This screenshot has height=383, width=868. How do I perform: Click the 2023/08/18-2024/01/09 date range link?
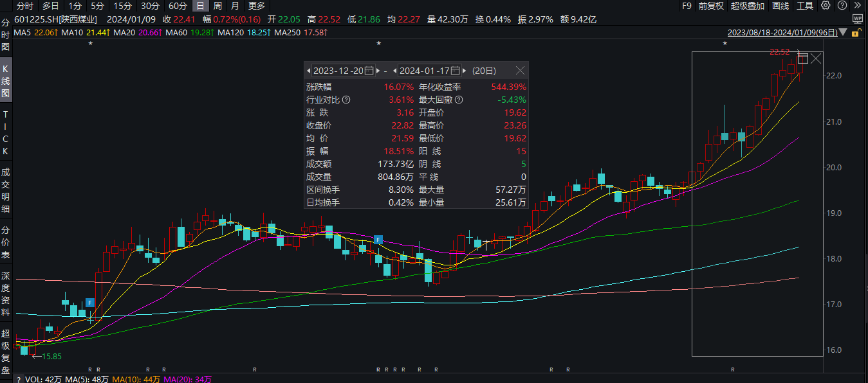pos(782,32)
